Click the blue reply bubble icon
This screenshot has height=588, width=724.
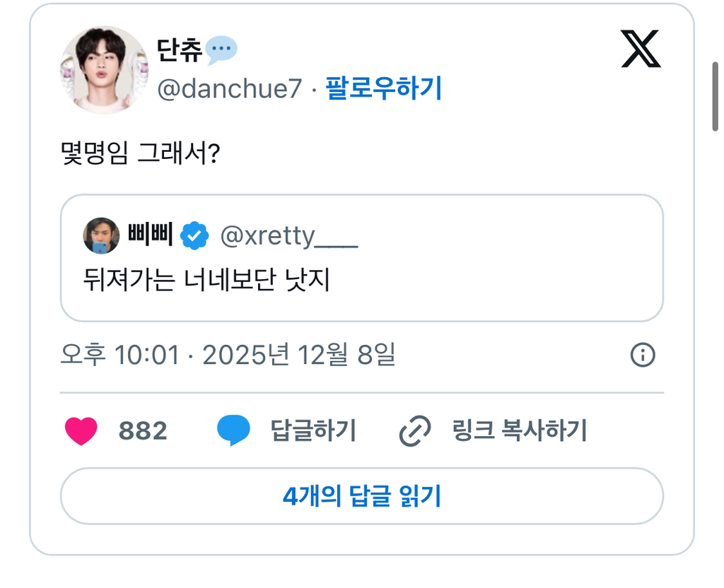[x=233, y=430]
